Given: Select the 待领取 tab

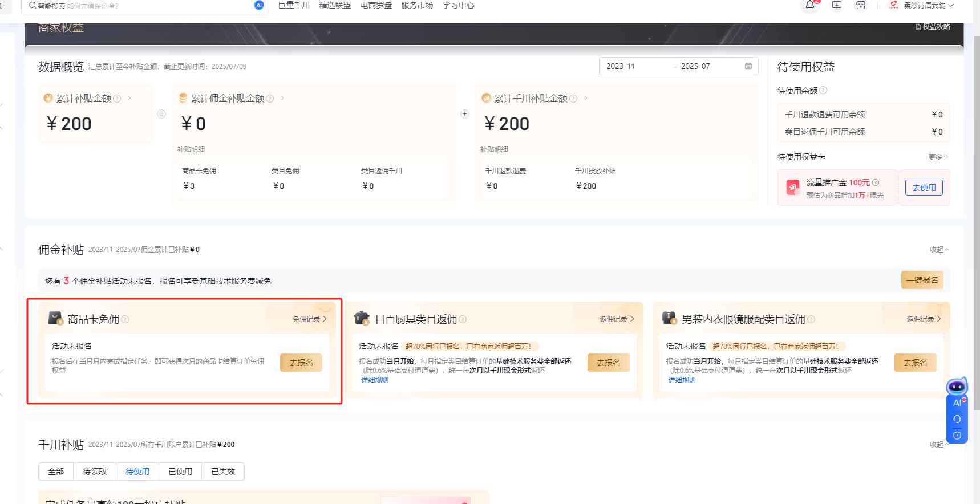Looking at the screenshot, I should click(x=95, y=472).
